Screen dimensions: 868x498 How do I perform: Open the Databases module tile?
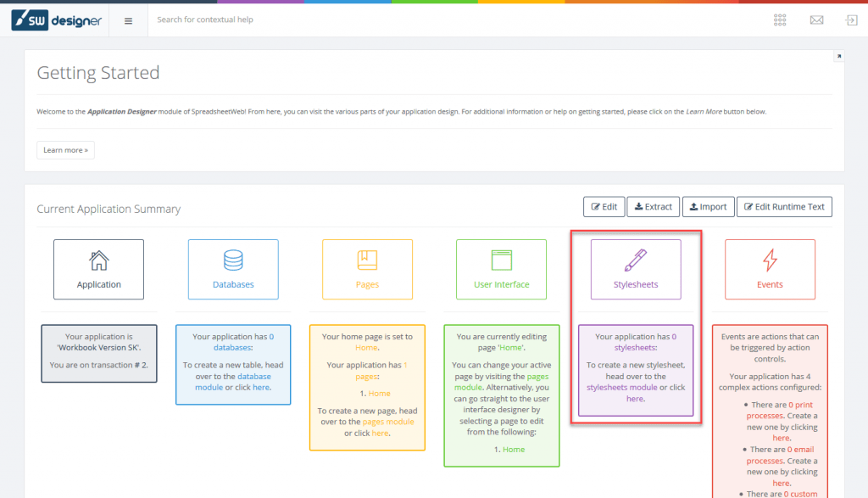click(233, 269)
